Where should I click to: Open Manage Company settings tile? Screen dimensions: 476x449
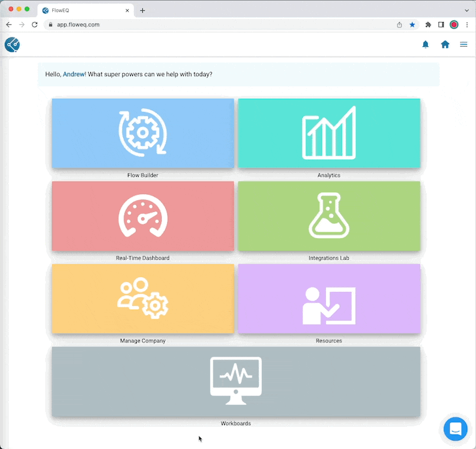[142, 299]
